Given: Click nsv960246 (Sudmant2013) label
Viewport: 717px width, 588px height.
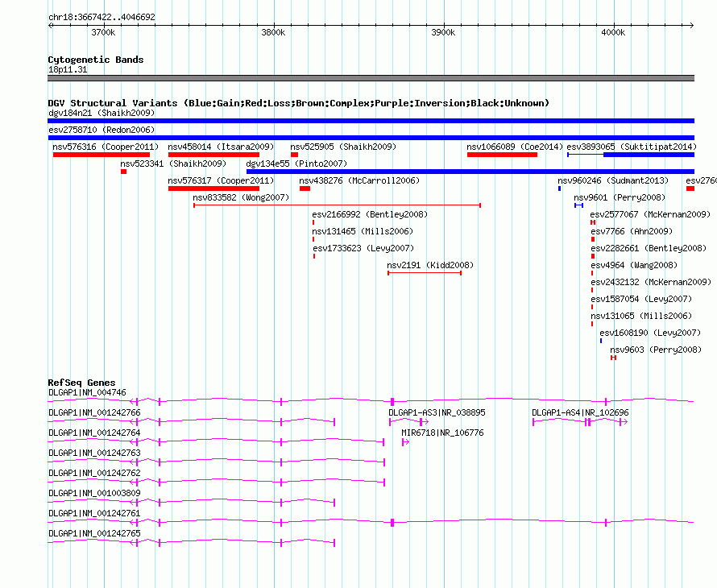Looking at the screenshot, I should point(613,180).
